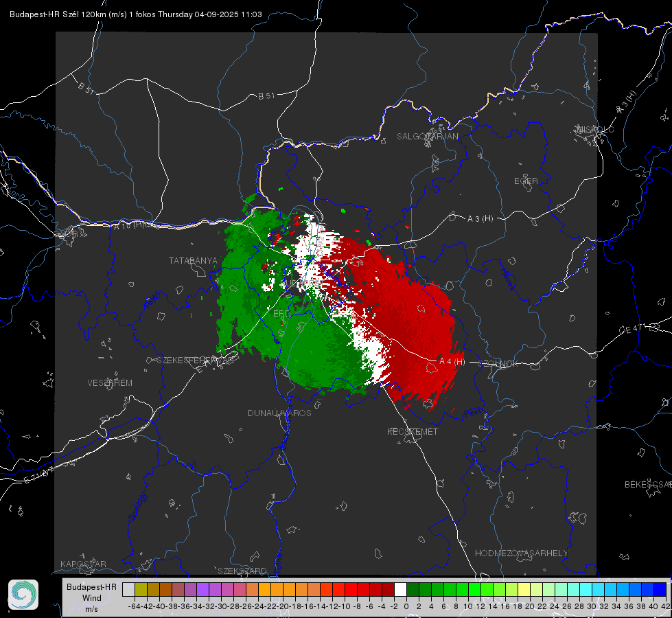Click the SALGÓTARJÁN city label
Screen dimensions: 672x618
[427, 137]
